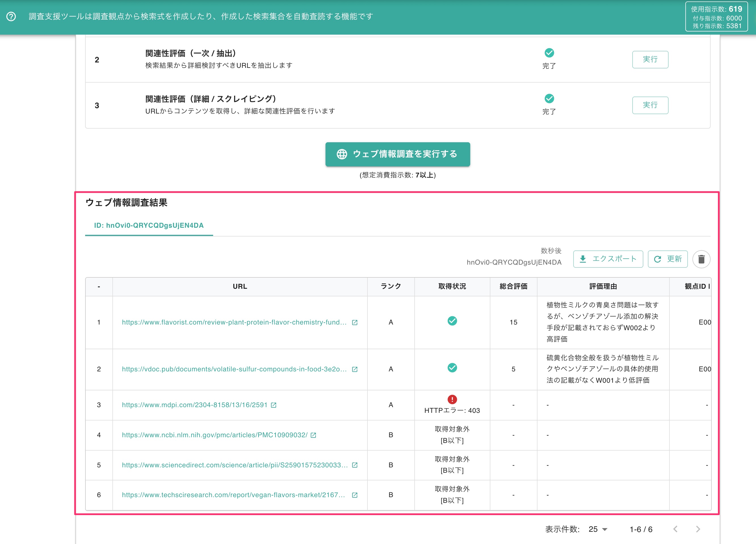This screenshot has height=544, width=756.
Task: Click the 完了 check icon for step 3
Action: (549, 99)
